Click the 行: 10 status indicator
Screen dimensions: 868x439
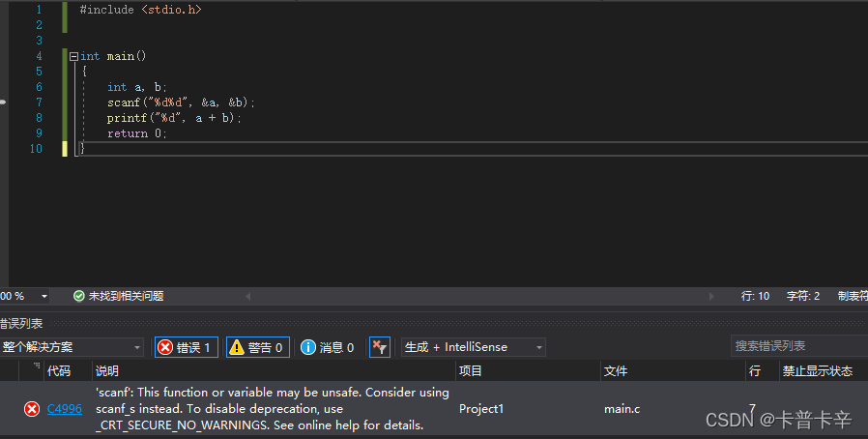point(755,296)
